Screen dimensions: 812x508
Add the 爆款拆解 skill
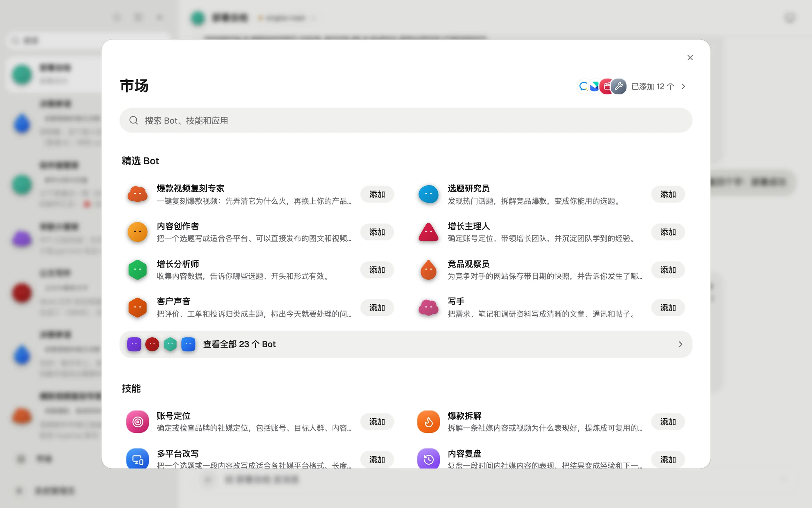pos(668,422)
